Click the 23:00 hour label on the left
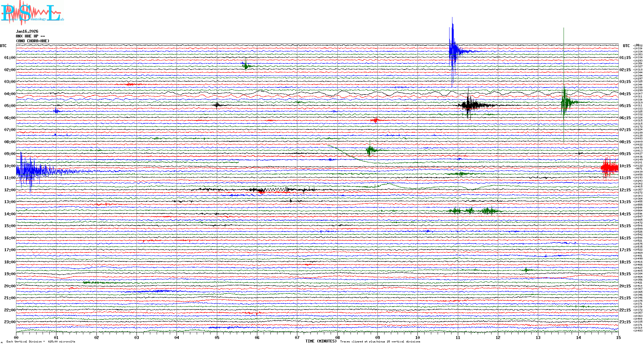 (10, 322)
